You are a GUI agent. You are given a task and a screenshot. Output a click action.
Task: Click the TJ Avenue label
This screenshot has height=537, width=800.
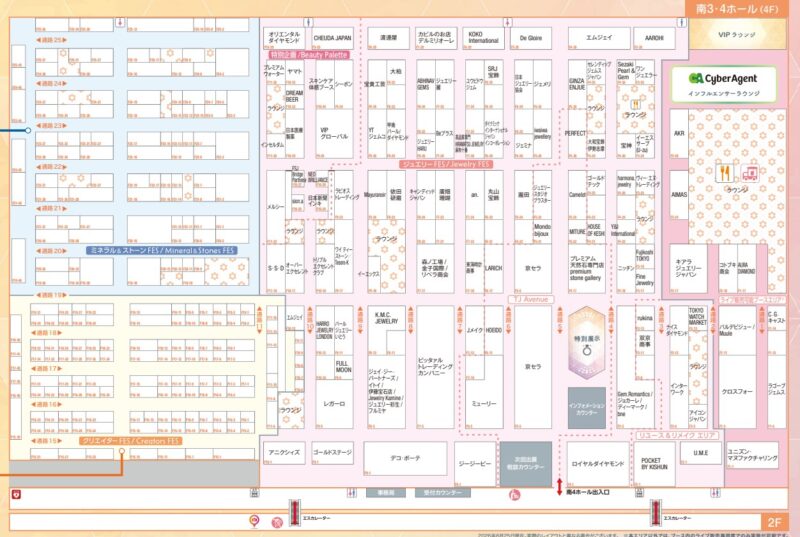click(x=531, y=299)
